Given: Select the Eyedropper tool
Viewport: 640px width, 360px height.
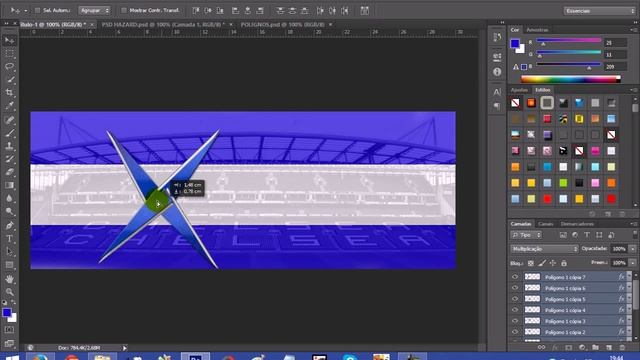Looking at the screenshot, I should click(9, 106).
